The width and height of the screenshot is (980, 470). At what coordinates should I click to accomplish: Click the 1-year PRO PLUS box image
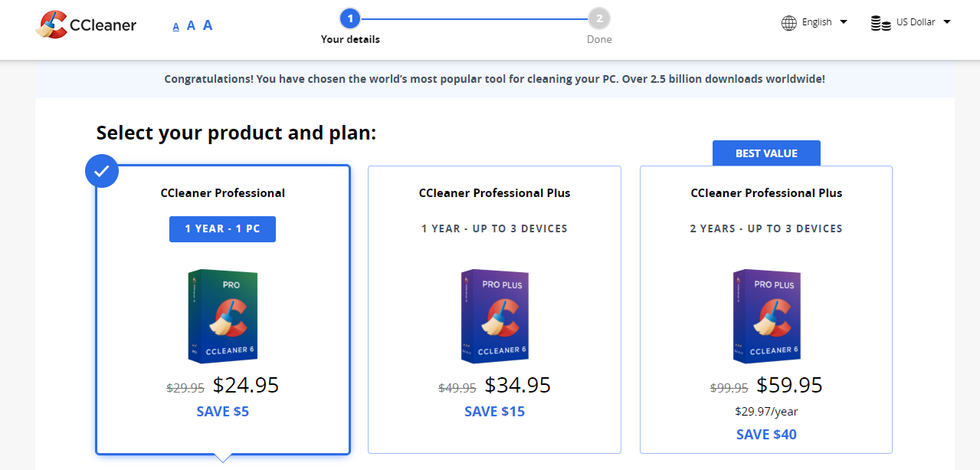495,315
